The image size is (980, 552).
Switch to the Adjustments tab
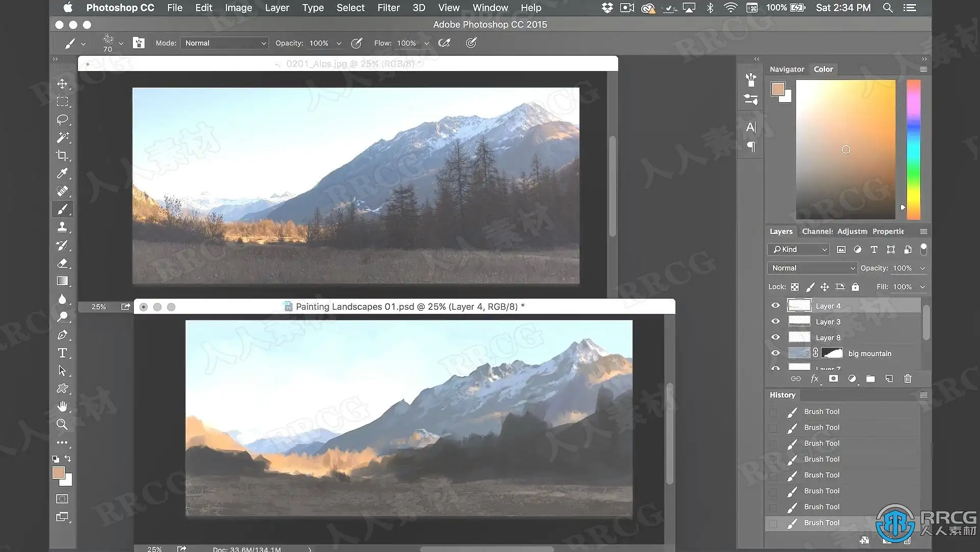tap(852, 232)
